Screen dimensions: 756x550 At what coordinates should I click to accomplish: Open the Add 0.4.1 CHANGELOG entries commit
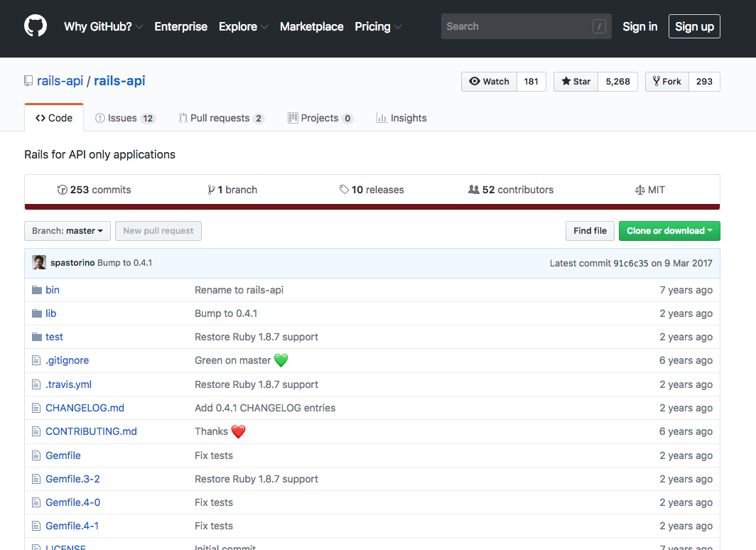265,409
